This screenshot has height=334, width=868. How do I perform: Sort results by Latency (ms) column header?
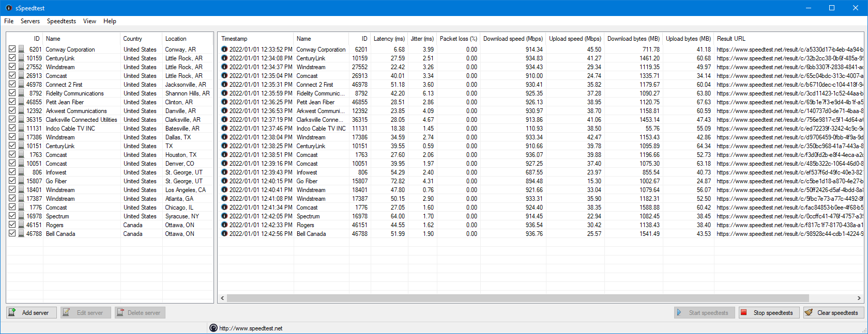(389, 39)
